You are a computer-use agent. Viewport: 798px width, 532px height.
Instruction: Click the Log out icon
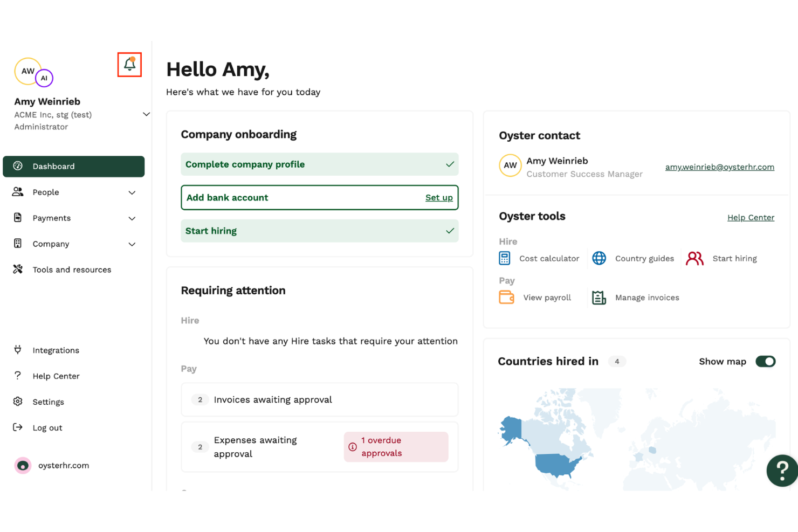pyautogui.click(x=18, y=427)
